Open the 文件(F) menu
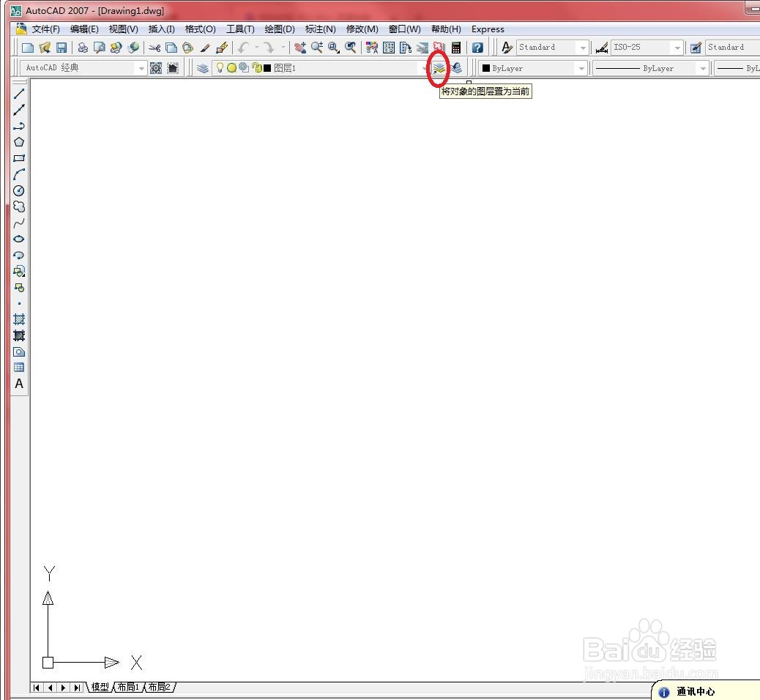760x700 pixels. coord(45,29)
